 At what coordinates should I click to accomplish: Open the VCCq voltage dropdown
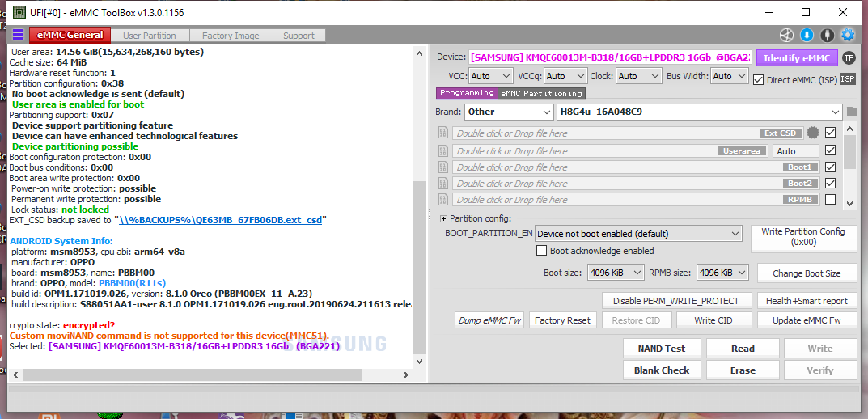tap(565, 76)
